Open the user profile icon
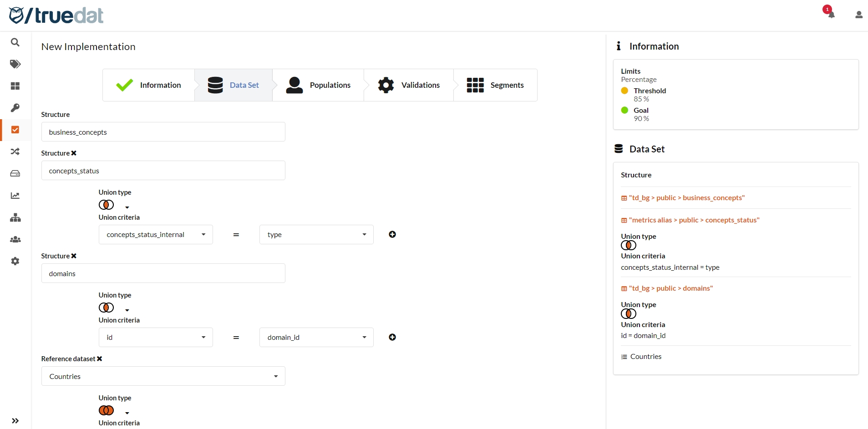 pyautogui.click(x=858, y=15)
